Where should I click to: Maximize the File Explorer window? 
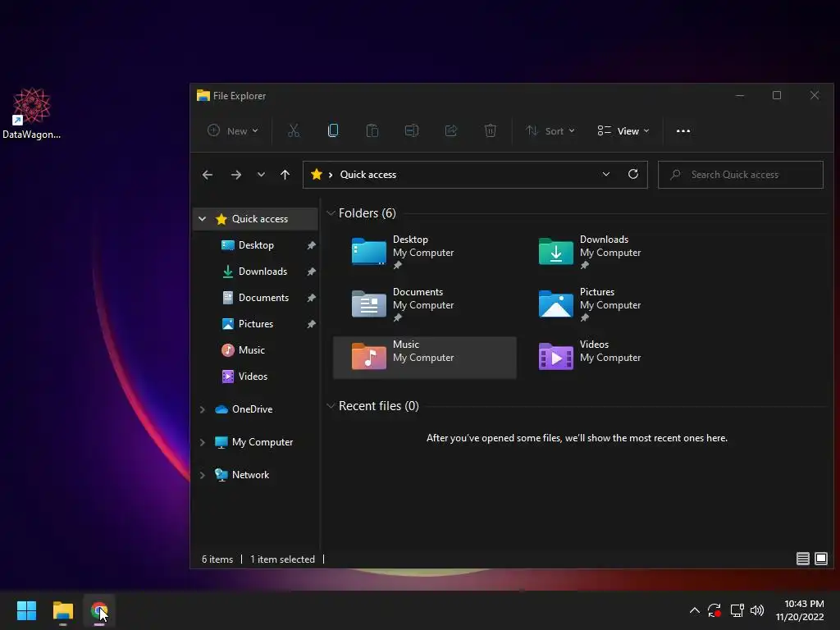(x=777, y=95)
